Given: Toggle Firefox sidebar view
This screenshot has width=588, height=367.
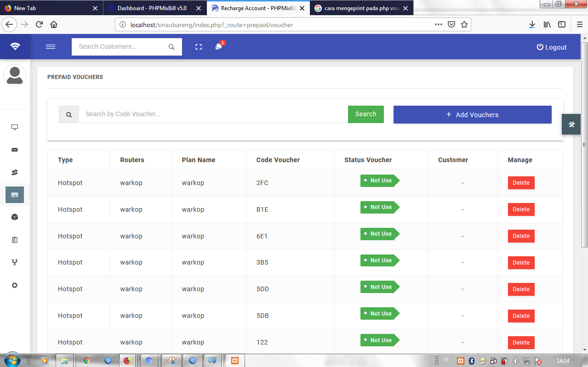Looking at the screenshot, I should pos(562,24).
